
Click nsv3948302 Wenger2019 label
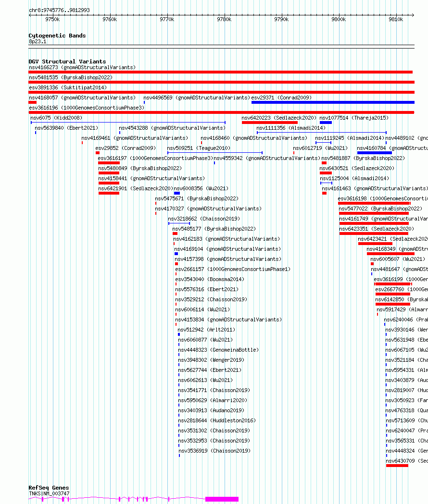coord(211,360)
